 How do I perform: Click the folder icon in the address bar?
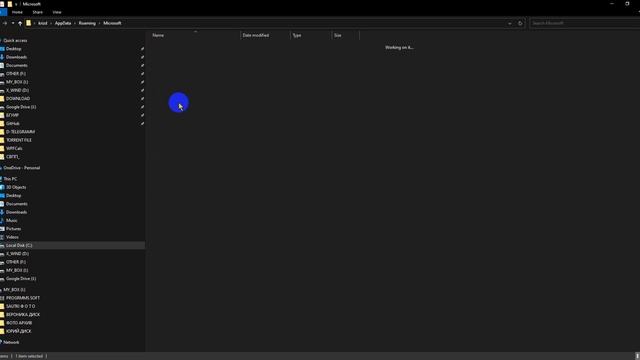tap(29, 23)
